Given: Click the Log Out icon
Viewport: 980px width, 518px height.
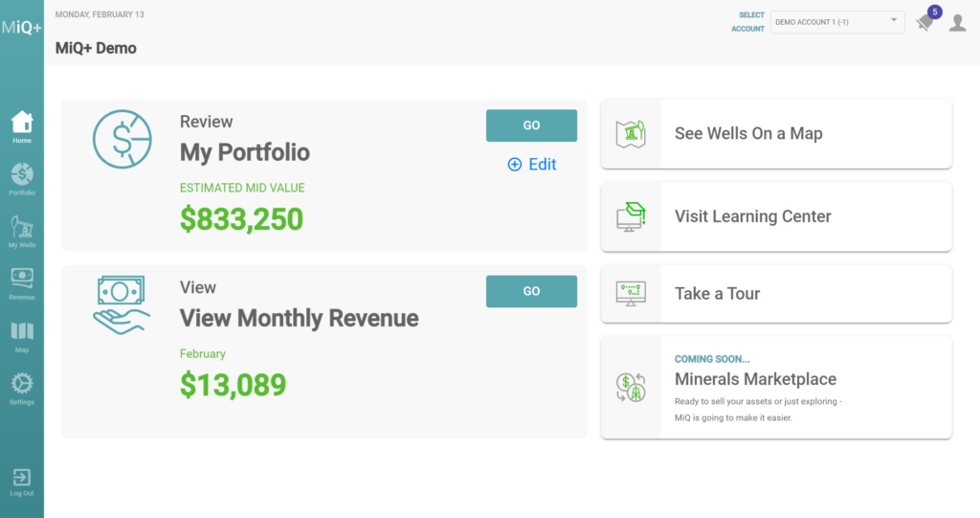Looking at the screenshot, I should 22,482.
